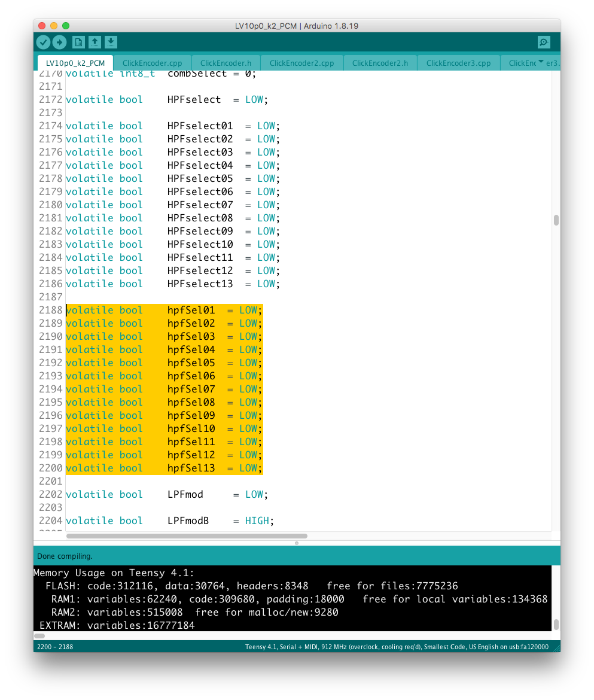Screen dimensions: 594x700
Task: Open the Serial Monitor icon
Action: pos(544,42)
